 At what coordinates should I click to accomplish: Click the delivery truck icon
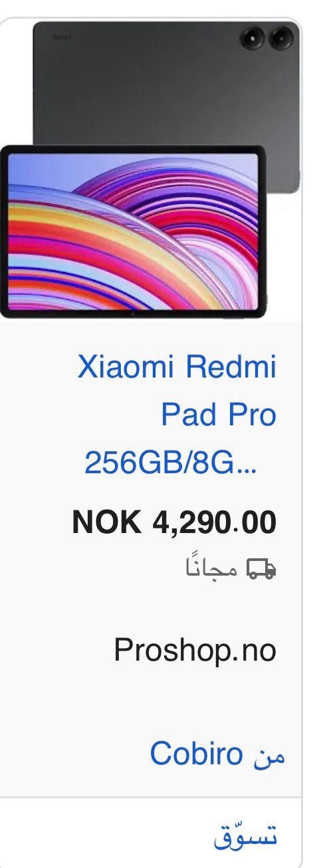click(261, 568)
